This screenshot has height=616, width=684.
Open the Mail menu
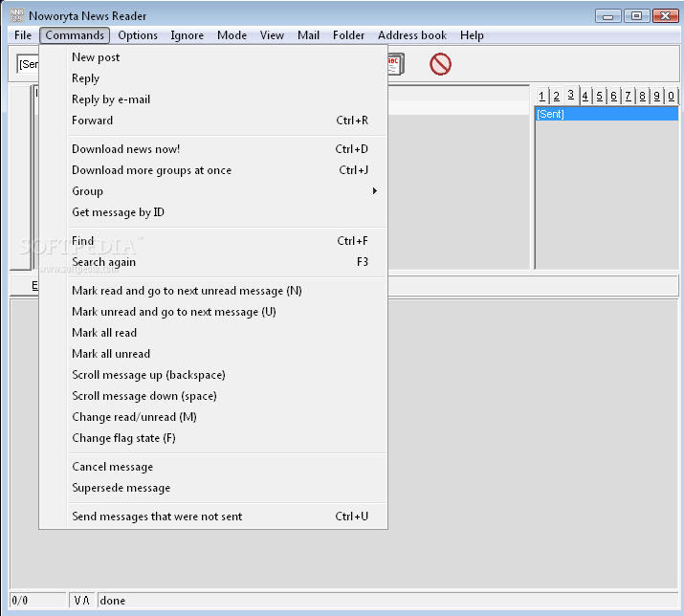coord(308,35)
